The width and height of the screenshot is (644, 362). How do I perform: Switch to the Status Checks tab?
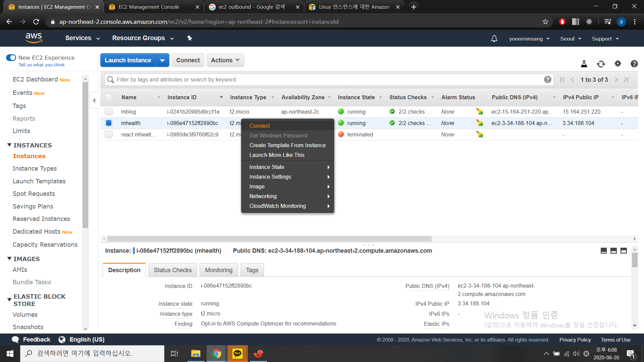point(172,270)
